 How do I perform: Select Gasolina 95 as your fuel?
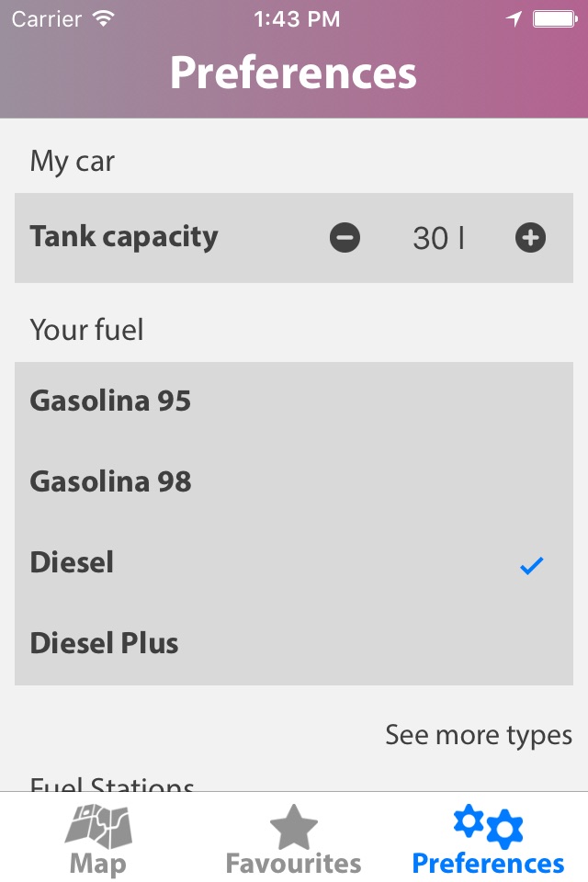[x=110, y=401]
